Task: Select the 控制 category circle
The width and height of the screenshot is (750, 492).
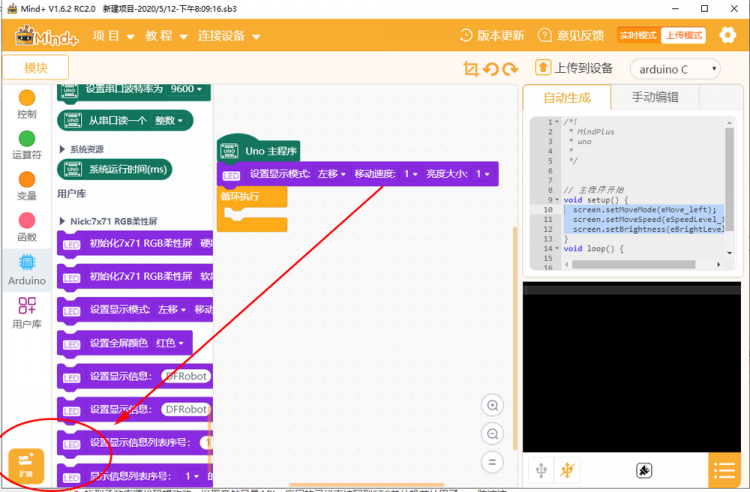Action: tap(27, 98)
